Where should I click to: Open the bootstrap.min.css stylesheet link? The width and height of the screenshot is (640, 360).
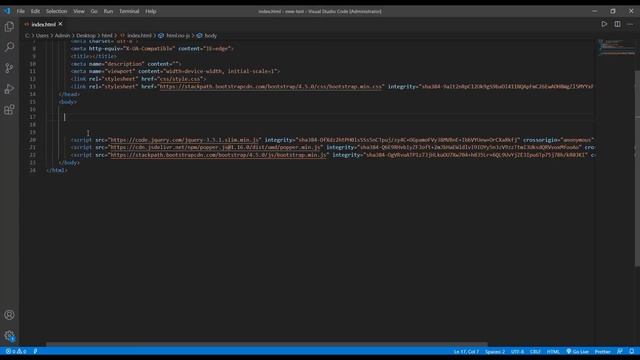click(x=271, y=87)
